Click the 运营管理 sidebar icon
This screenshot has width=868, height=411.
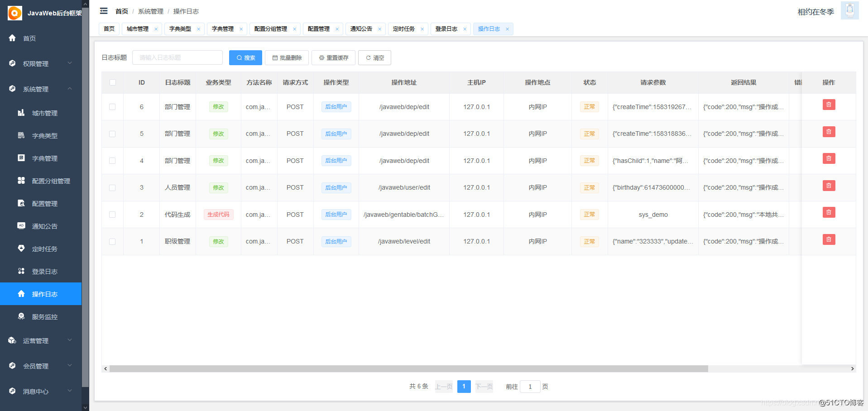(x=12, y=340)
